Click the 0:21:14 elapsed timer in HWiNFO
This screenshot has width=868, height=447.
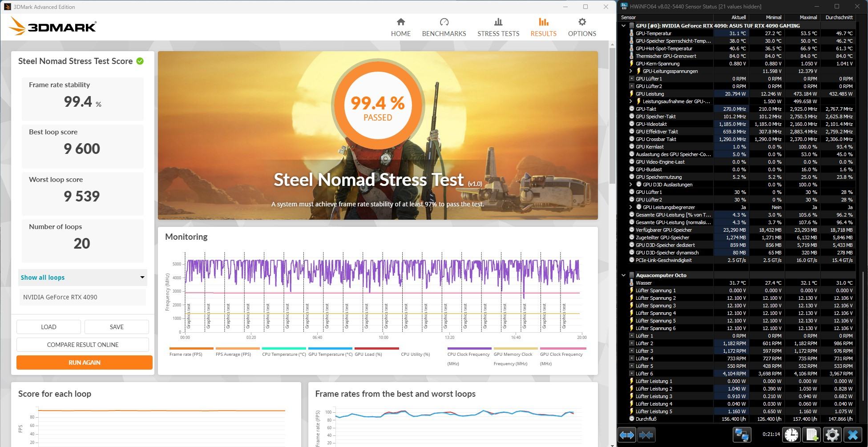(x=771, y=434)
